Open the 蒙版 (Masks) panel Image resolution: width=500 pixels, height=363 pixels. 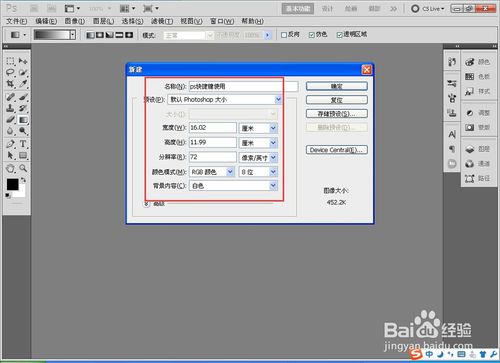pos(478,127)
